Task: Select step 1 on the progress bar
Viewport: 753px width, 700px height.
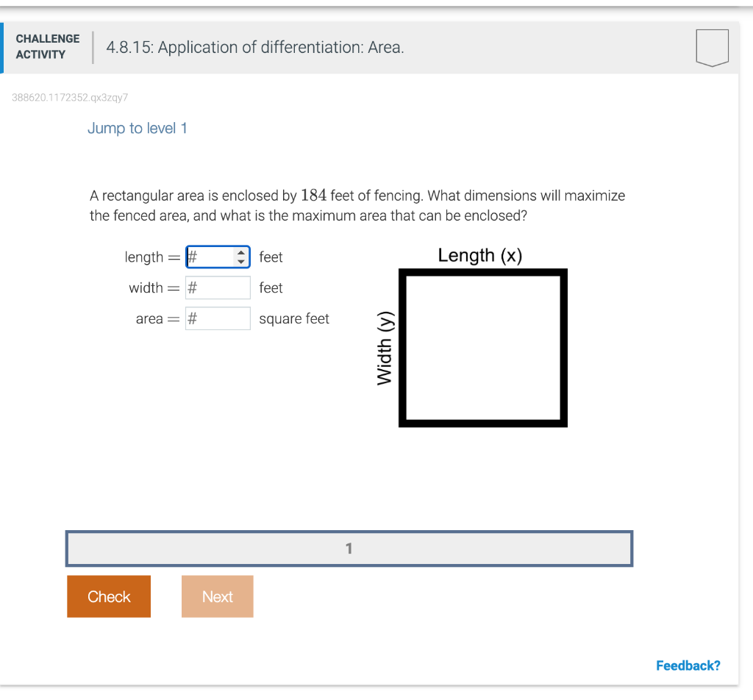Action: click(x=350, y=548)
